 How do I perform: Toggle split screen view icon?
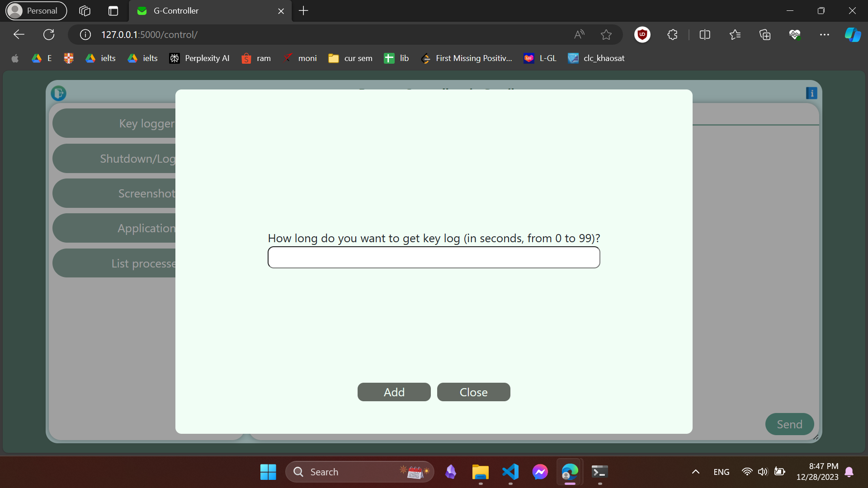(x=704, y=35)
